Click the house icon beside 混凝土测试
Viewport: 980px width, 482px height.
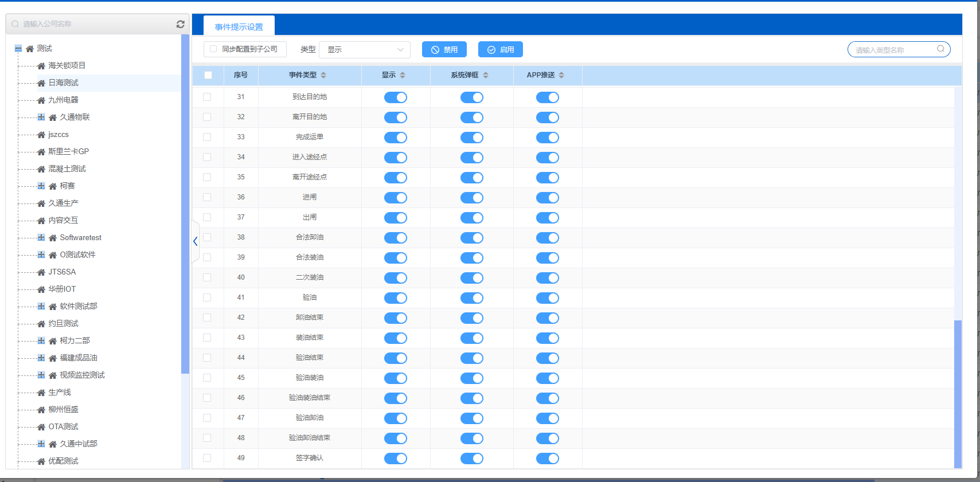pos(41,169)
